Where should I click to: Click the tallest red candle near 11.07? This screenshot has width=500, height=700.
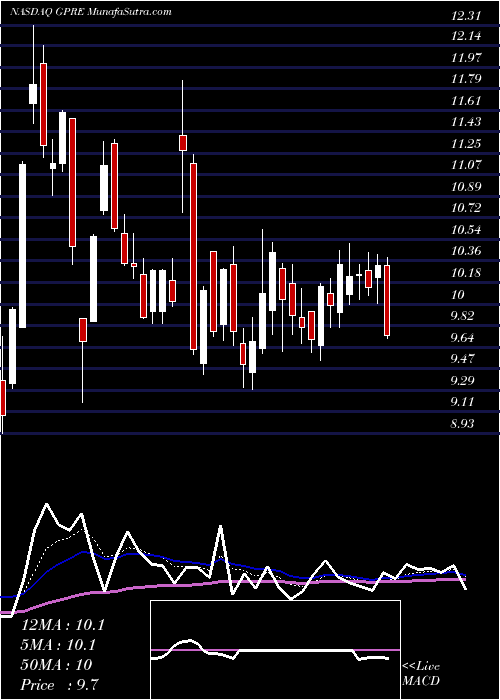click(x=193, y=256)
